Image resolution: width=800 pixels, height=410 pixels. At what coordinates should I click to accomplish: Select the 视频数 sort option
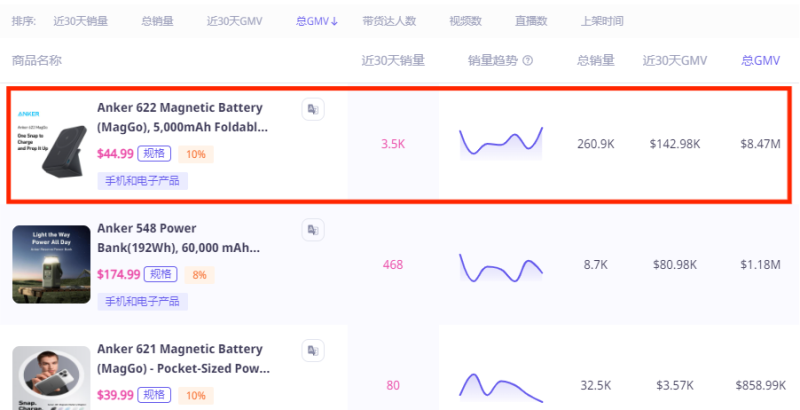click(465, 20)
